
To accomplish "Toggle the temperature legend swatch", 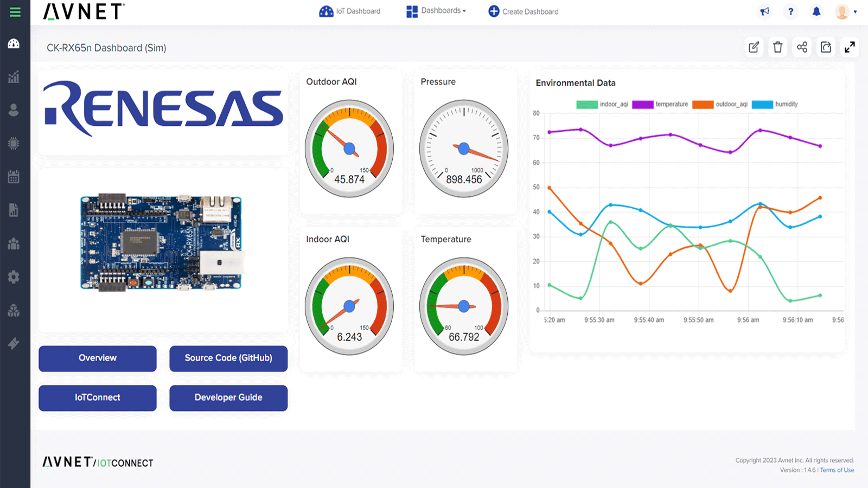I will (643, 104).
